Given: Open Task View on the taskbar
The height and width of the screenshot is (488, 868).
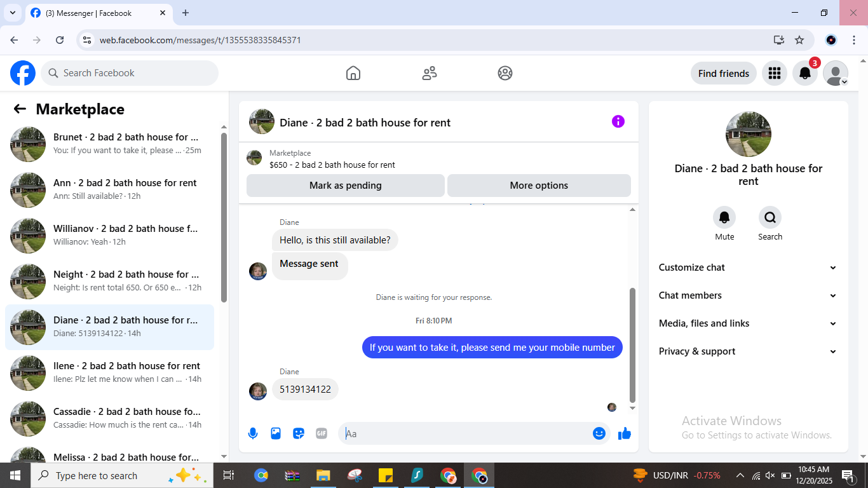Looking at the screenshot, I should [x=229, y=475].
